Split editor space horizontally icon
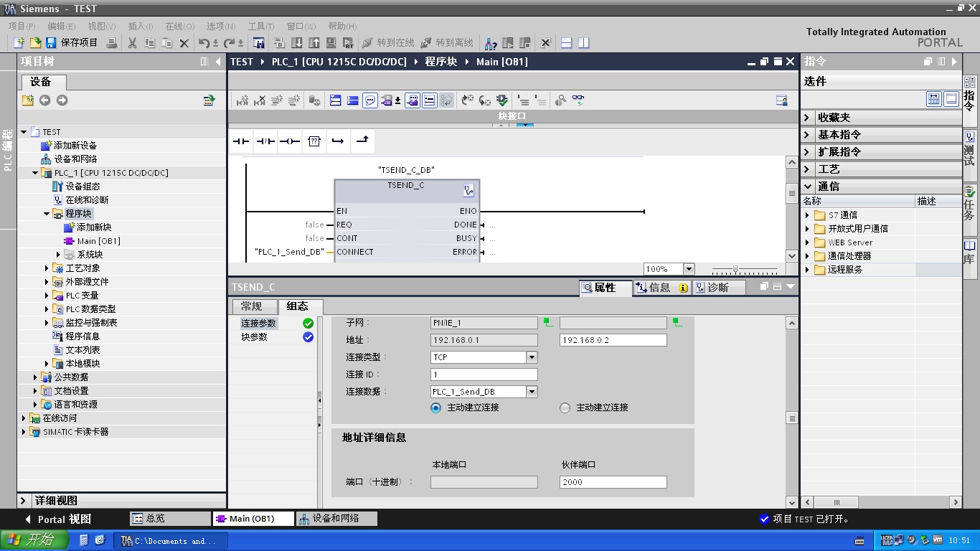Viewport: 980px width, 551px height. [x=566, y=43]
